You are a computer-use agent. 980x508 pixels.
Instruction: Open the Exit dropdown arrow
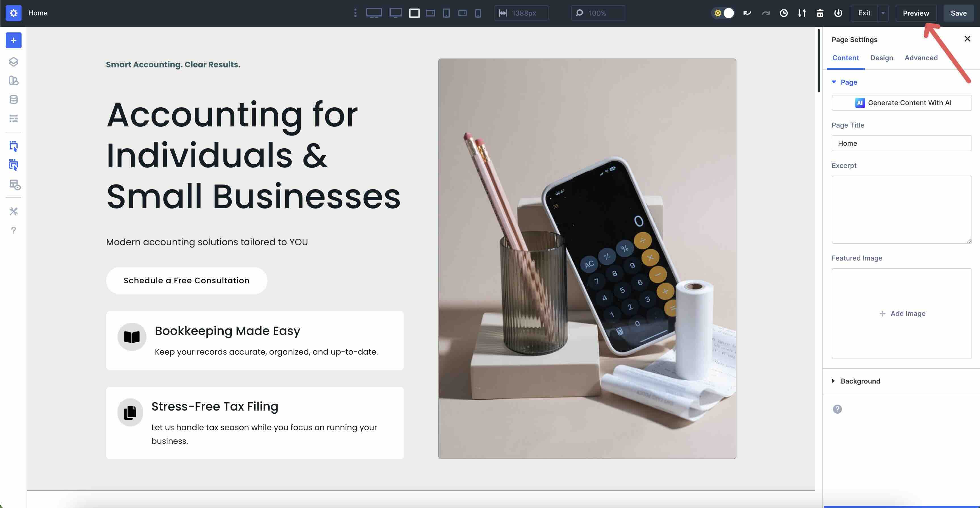point(882,13)
